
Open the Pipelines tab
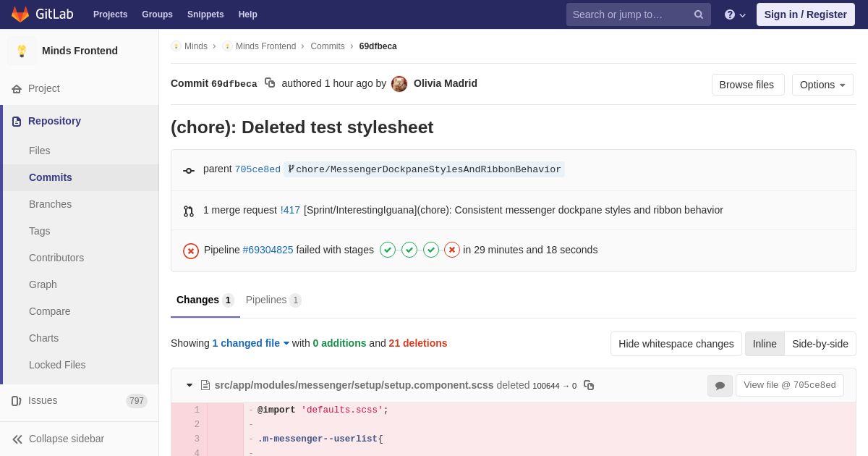[273, 300]
